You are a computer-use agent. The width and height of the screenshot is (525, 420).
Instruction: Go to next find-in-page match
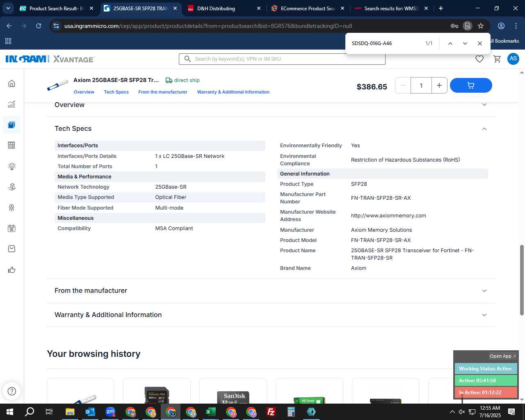[x=465, y=43]
